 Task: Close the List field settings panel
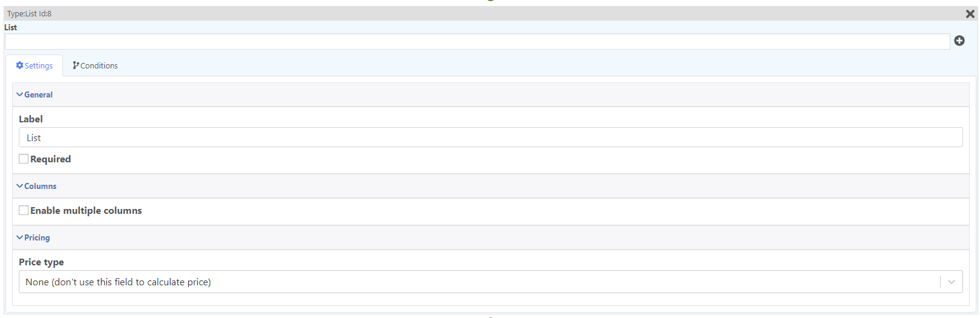[970, 14]
